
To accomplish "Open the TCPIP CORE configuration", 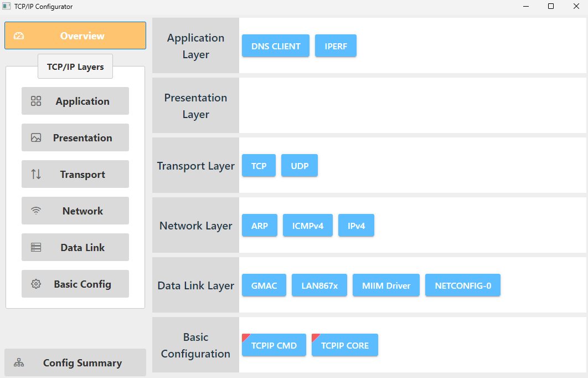I will (x=344, y=345).
